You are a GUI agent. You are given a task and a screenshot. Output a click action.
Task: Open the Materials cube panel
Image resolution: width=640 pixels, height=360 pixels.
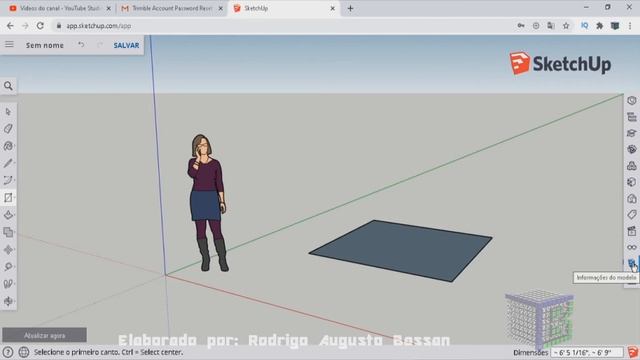pos(631,182)
